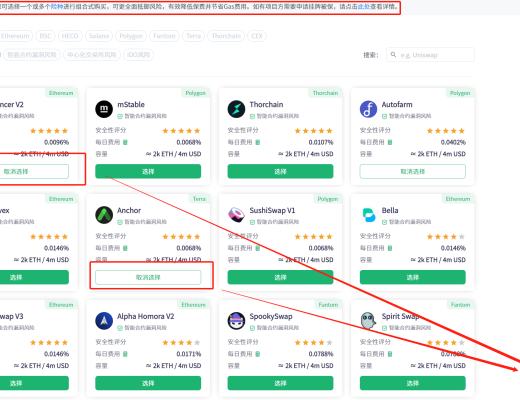Filter by the Ethereum chain chip
The width and height of the screenshot is (520, 400).
pyautogui.click(x=15, y=36)
